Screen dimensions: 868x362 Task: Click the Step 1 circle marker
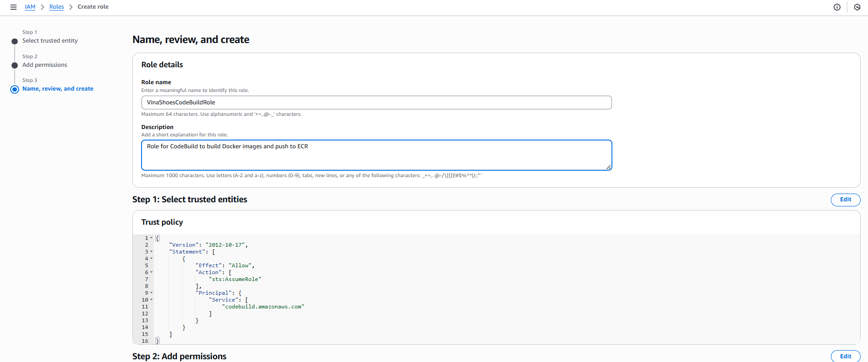pos(15,41)
